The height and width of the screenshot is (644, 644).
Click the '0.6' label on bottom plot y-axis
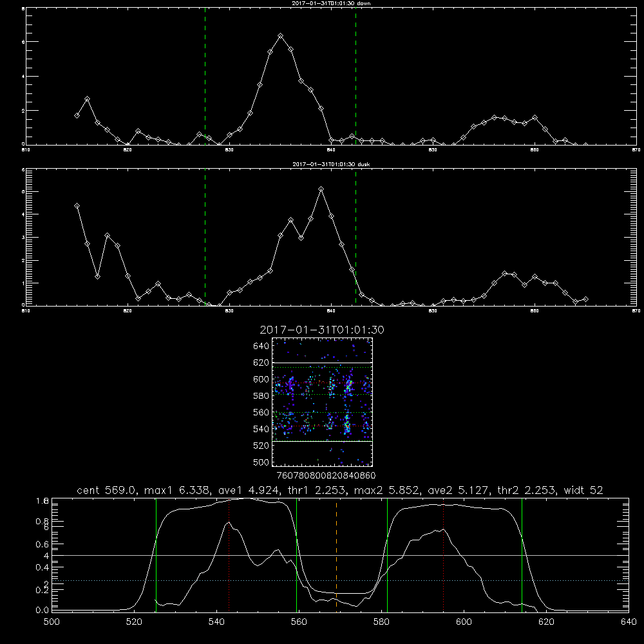tap(43, 544)
